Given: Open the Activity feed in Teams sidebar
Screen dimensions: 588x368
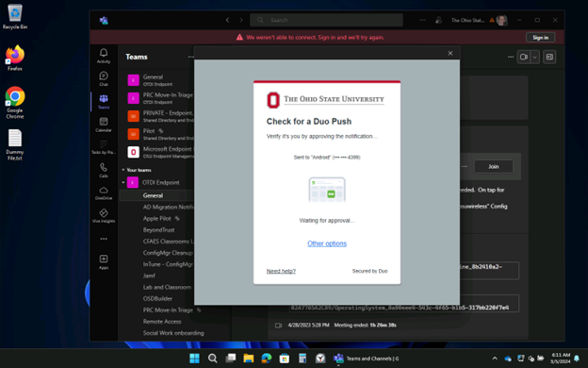Looking at the screenshot, I should point(104,56).
